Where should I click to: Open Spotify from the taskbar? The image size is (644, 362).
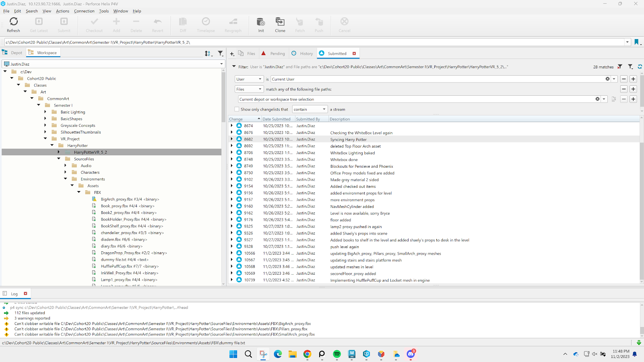point(337,354)
